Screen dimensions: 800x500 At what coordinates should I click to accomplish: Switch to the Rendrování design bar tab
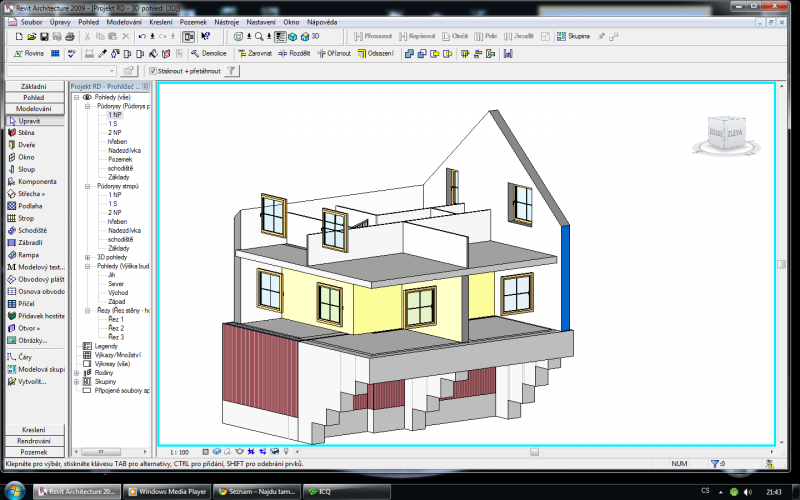[34, 441]
